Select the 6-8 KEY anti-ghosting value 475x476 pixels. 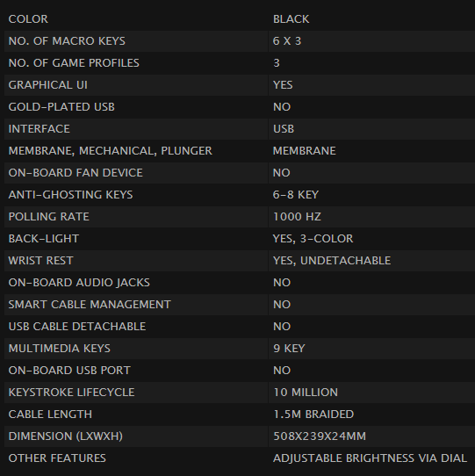tap(296, 195)
